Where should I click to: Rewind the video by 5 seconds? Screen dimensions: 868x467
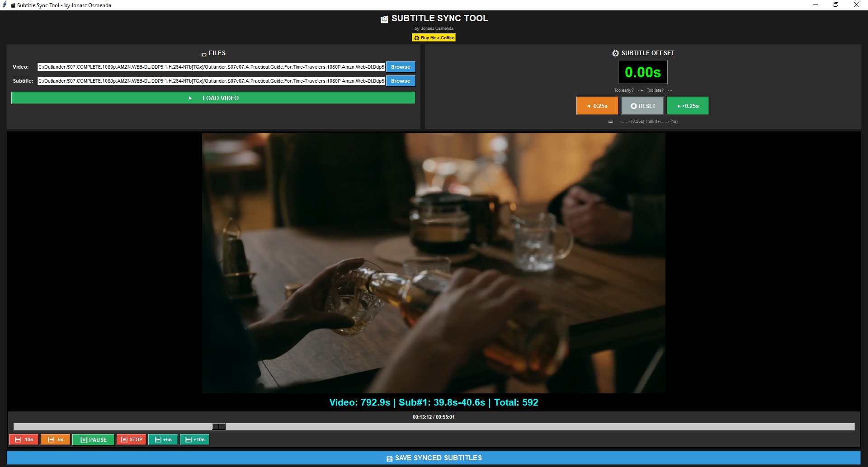[x=55, y=439]
